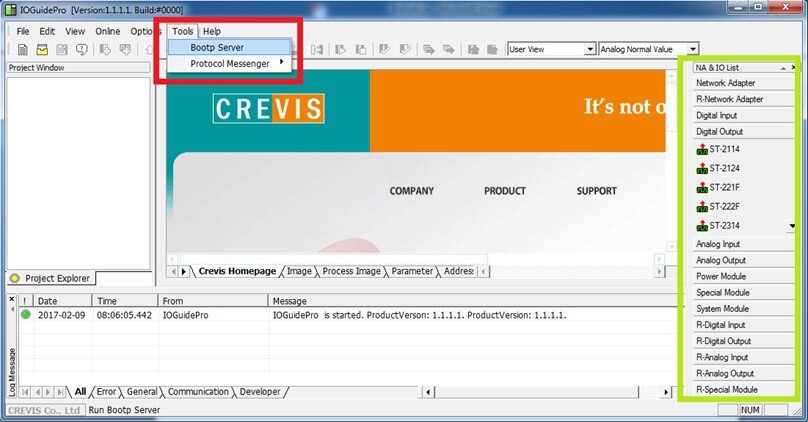Expand the Special Module category
This screenshot has height=422, width=808.
[x=744, y=293]
